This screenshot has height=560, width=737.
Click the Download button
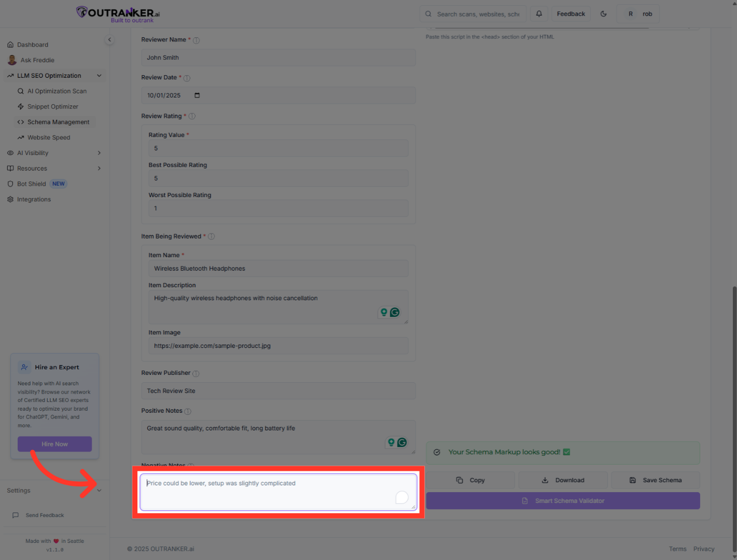click(x=563, y=480)
